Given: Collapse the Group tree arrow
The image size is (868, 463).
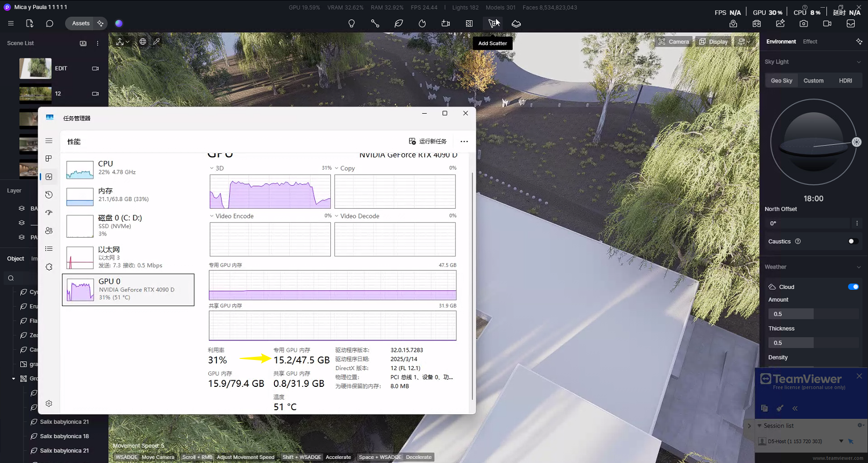Looking at the screenshot, I should coord(14,379).
